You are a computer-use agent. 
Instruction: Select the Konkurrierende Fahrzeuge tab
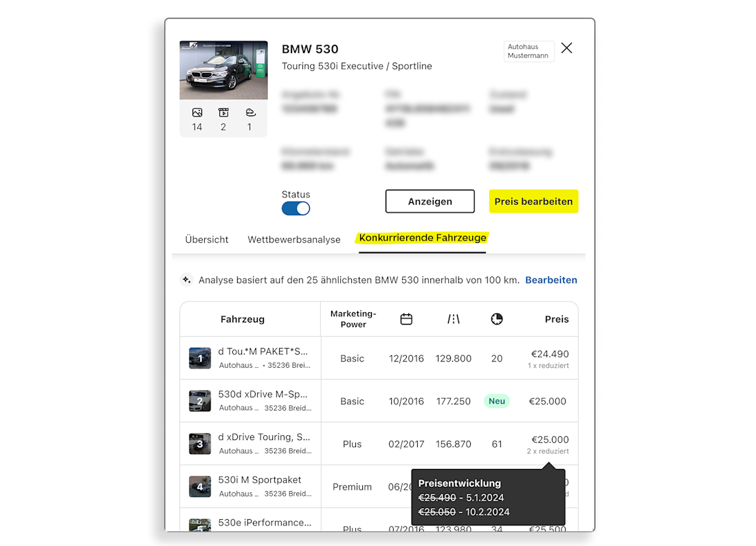pos(423,238)
